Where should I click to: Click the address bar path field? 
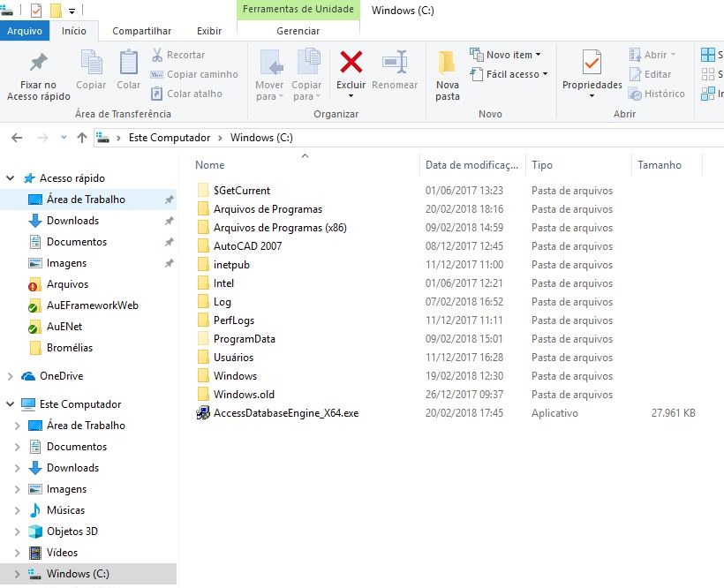coord(441,138)
